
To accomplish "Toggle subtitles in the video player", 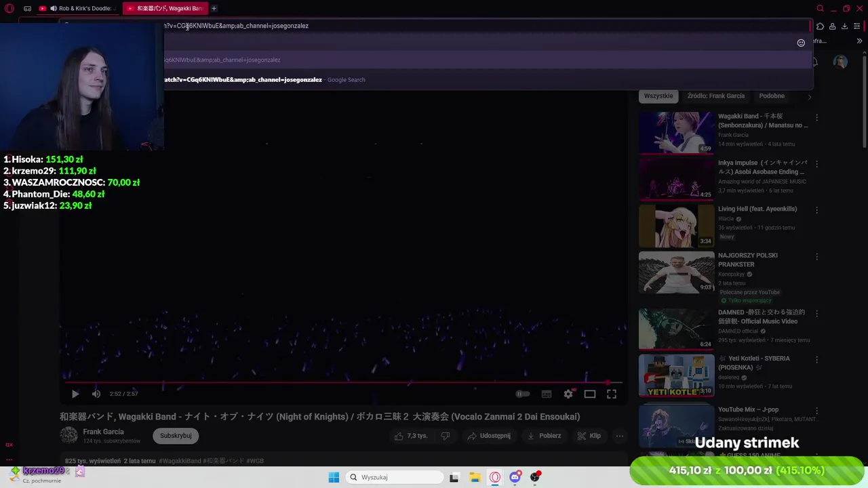I will (x=547, y=394).
